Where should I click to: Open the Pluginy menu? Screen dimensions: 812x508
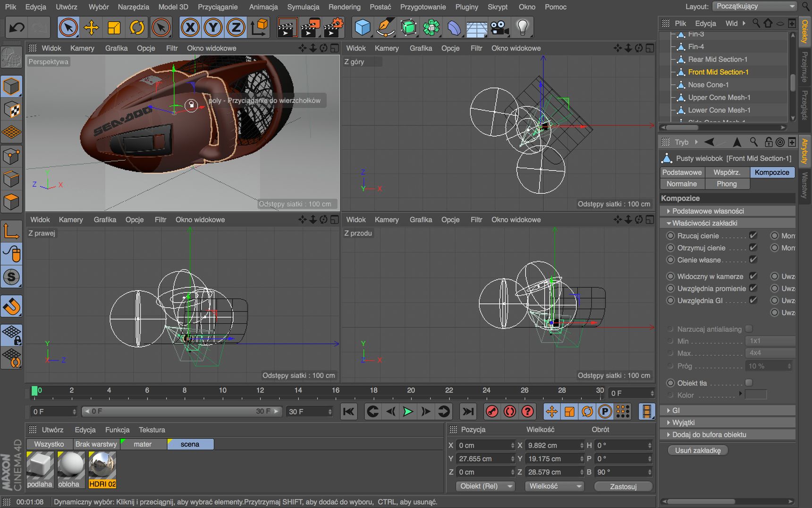466,7
